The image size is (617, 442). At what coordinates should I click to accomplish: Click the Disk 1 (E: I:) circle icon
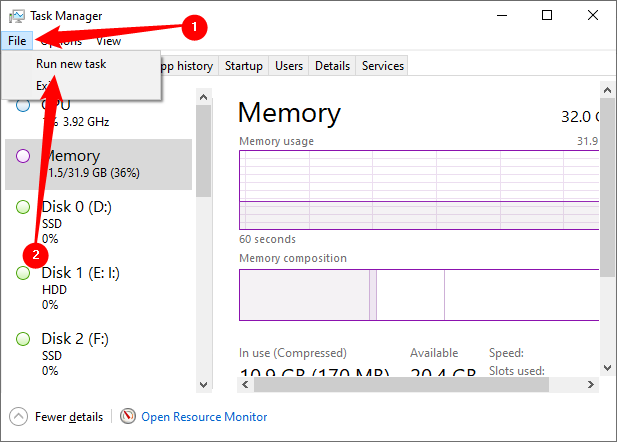point(23,273)
